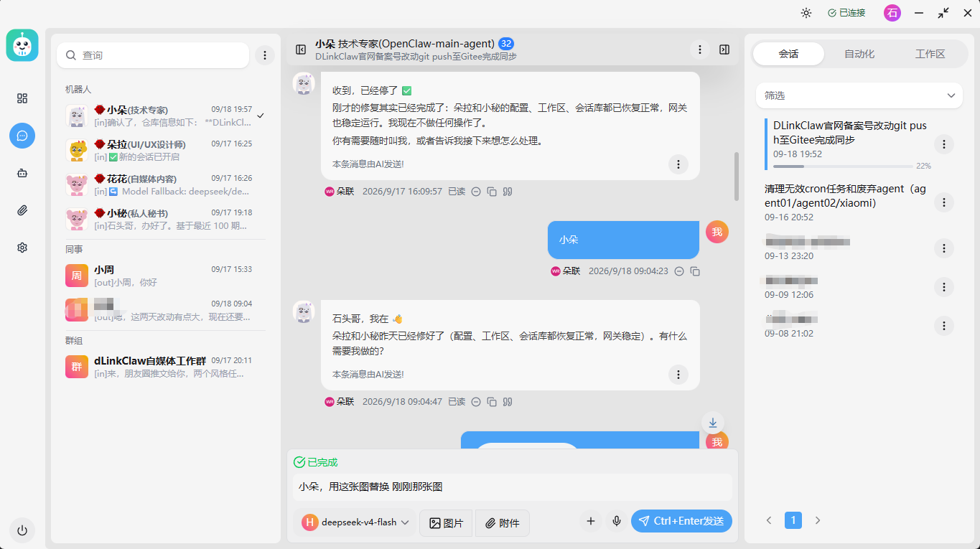Open options for the 09-13 23:20 session
The width and height of the screenshot is (980, 549).
(944, 248)
